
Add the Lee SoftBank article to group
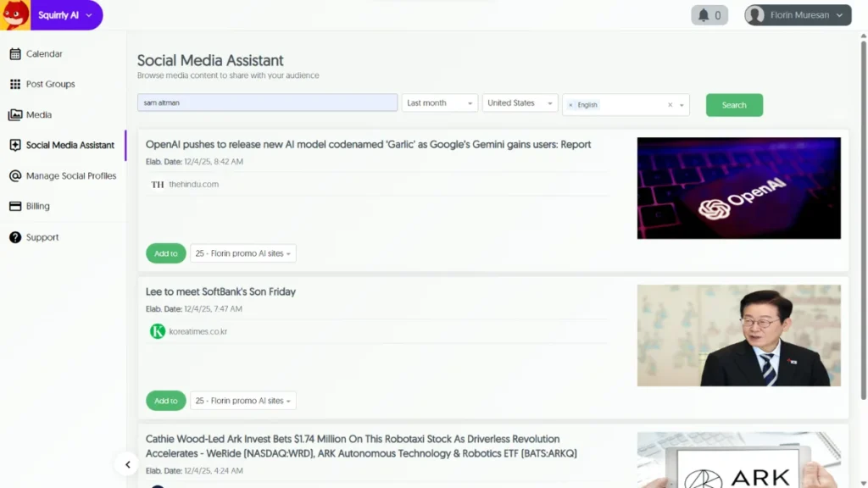point(165,401)
